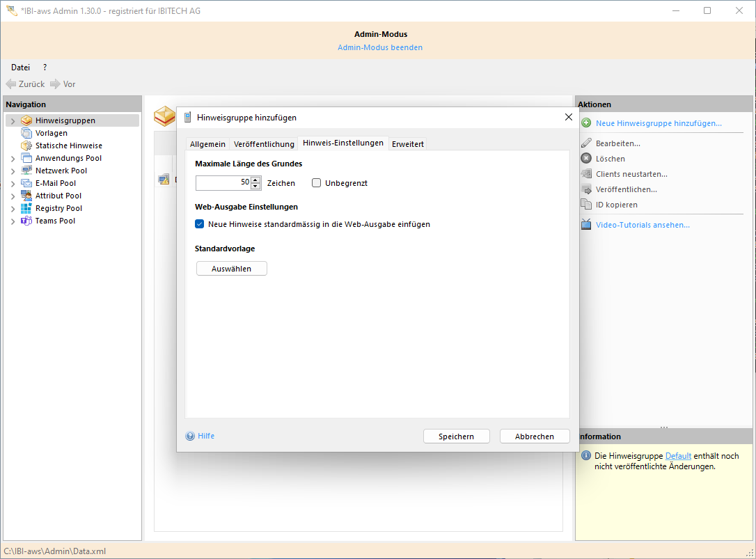Select the Teams Pool icon in navigation
The height and width of the screenshot is (559, 756).
pyautogui.click(x=26, y=221)
